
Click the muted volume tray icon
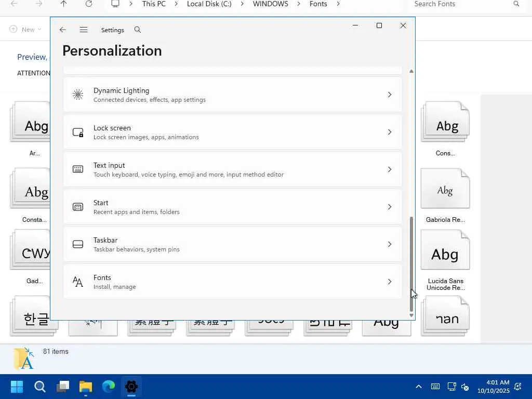(x=465, y=387)
